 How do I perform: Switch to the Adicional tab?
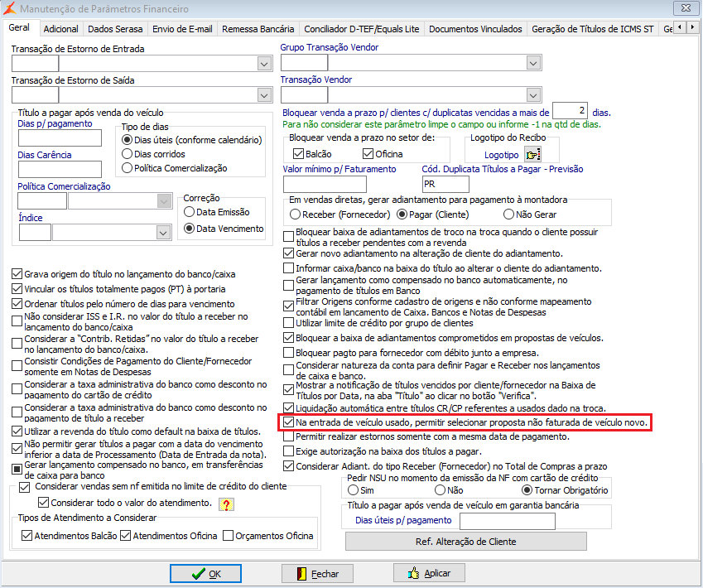[61, 29]
